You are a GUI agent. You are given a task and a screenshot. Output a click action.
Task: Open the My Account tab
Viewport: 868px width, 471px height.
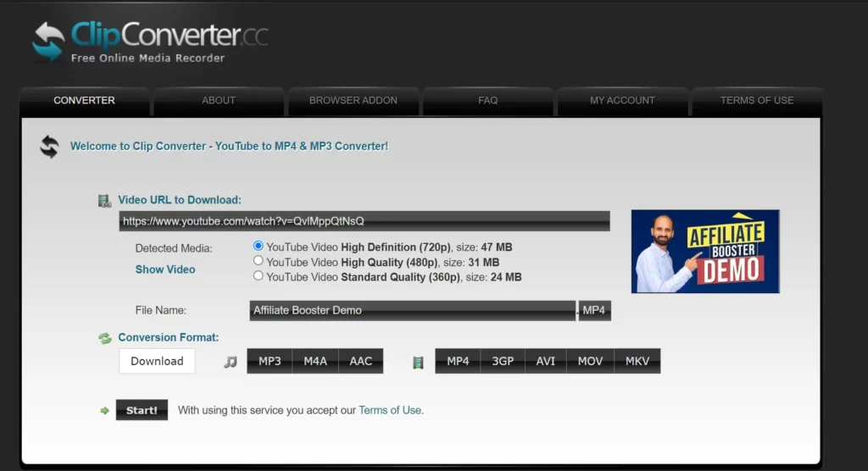pos(622,101)
